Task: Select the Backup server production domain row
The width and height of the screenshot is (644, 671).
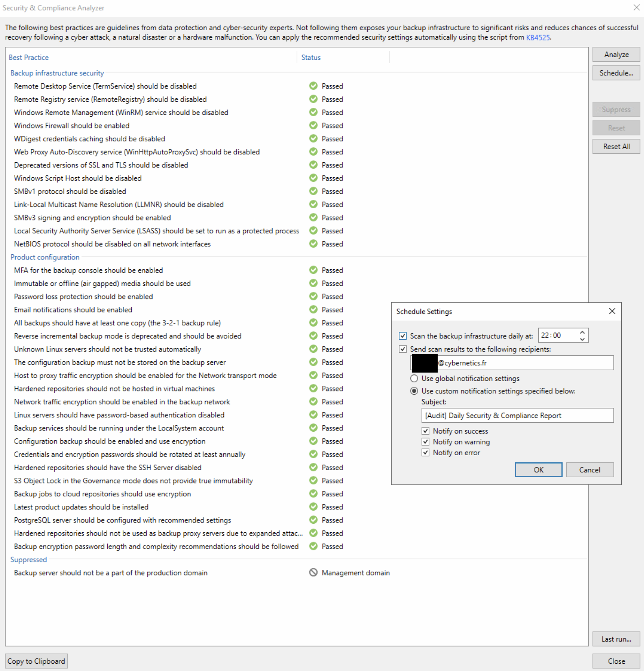Action: (x=111, y=573)
